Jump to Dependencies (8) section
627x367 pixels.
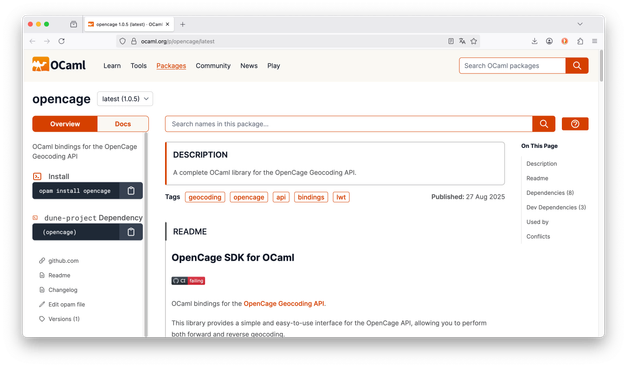click(x=550, y=193)
